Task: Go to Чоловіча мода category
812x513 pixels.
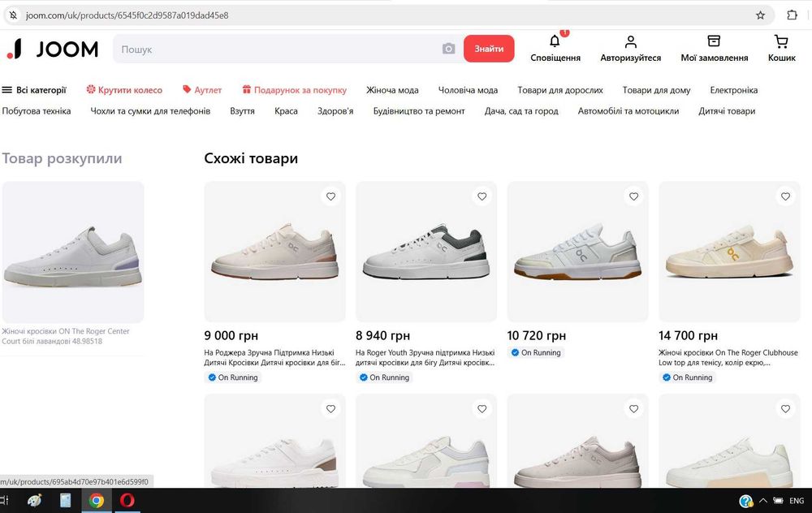Action: (469, 90)
